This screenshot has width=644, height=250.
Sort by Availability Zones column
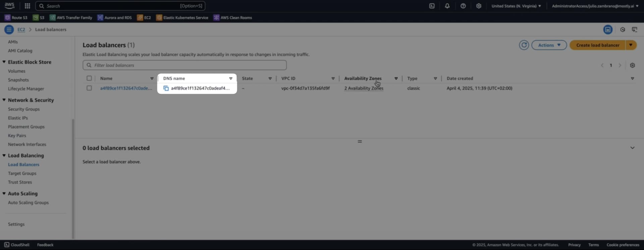tap(396, 78)
